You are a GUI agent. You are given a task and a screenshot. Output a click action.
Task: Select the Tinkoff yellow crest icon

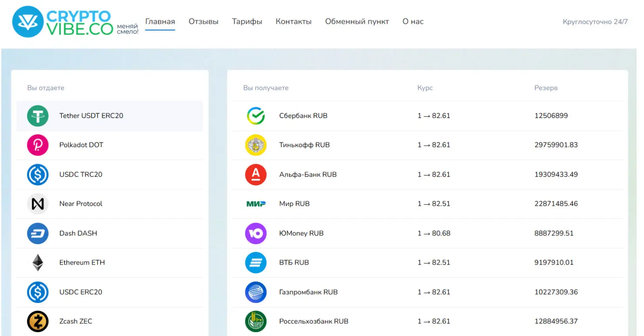click(256, 145)
